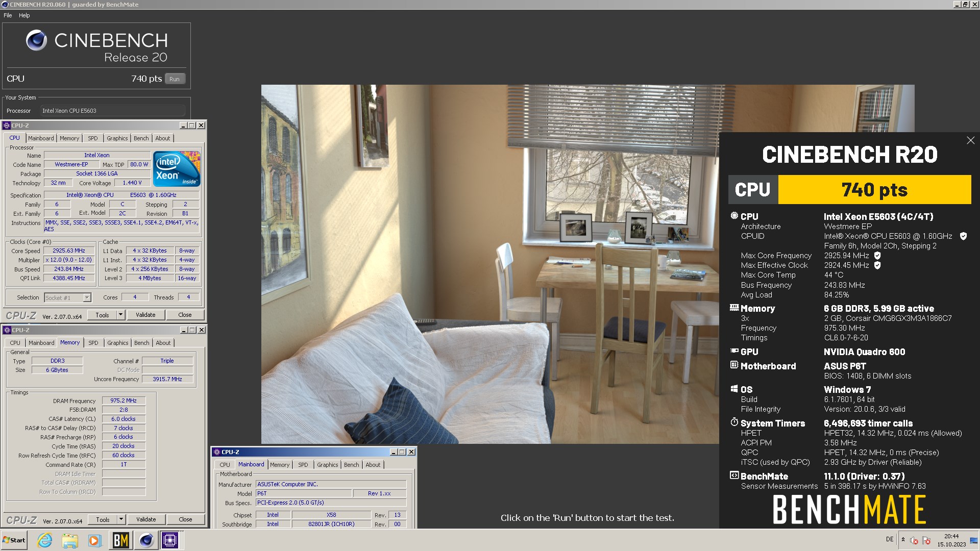The height and width of the screenshot is (551, 980).
Task: Switch to BenchMate taskbar icon
Action: tap(120, 540)
